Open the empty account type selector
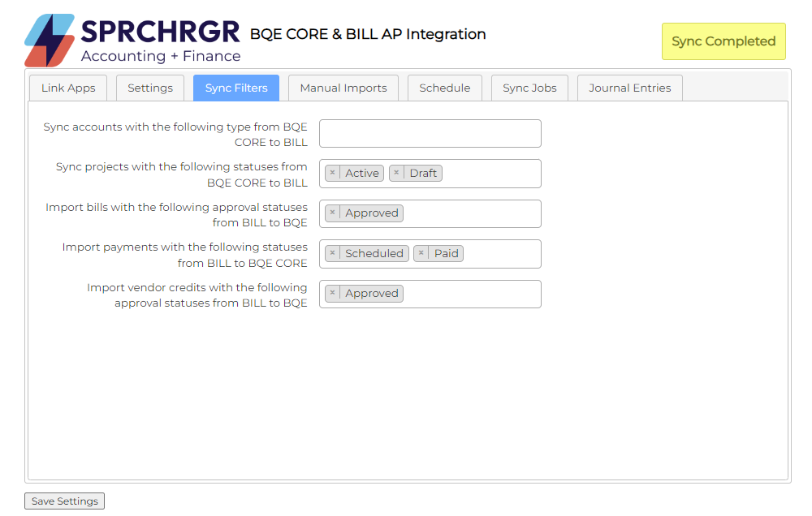 pos(430,134)
